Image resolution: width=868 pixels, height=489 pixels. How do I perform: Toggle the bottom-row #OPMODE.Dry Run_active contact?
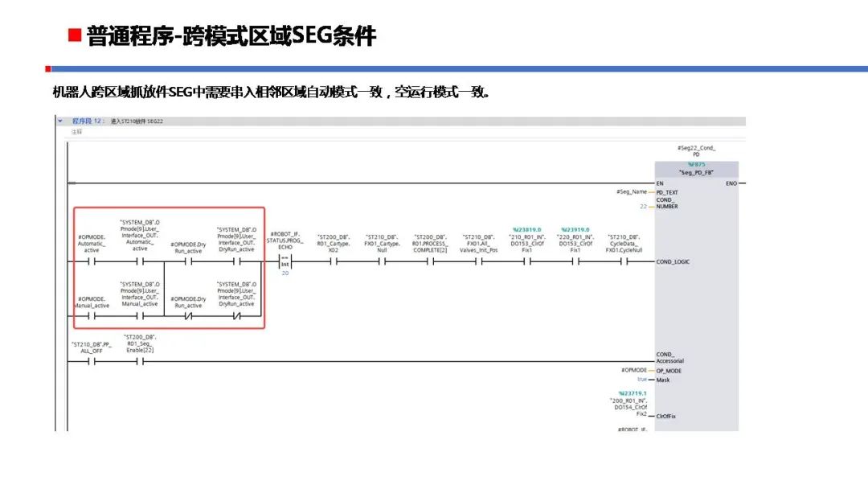coord(190,314)
